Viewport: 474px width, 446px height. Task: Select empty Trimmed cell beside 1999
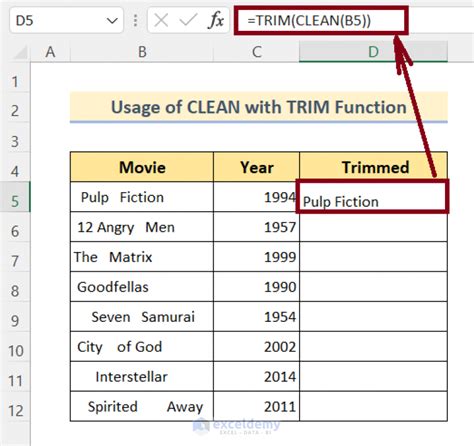click(x=373, y=257)
